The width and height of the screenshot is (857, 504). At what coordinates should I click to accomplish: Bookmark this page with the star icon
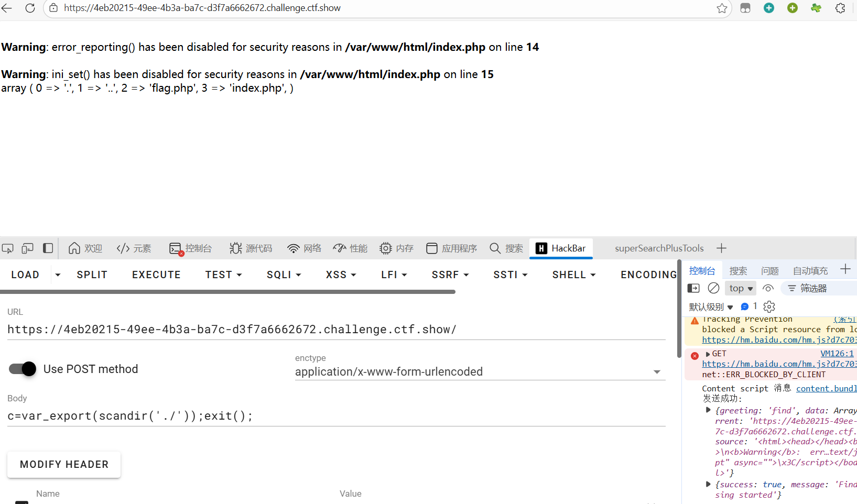point(722,8)
